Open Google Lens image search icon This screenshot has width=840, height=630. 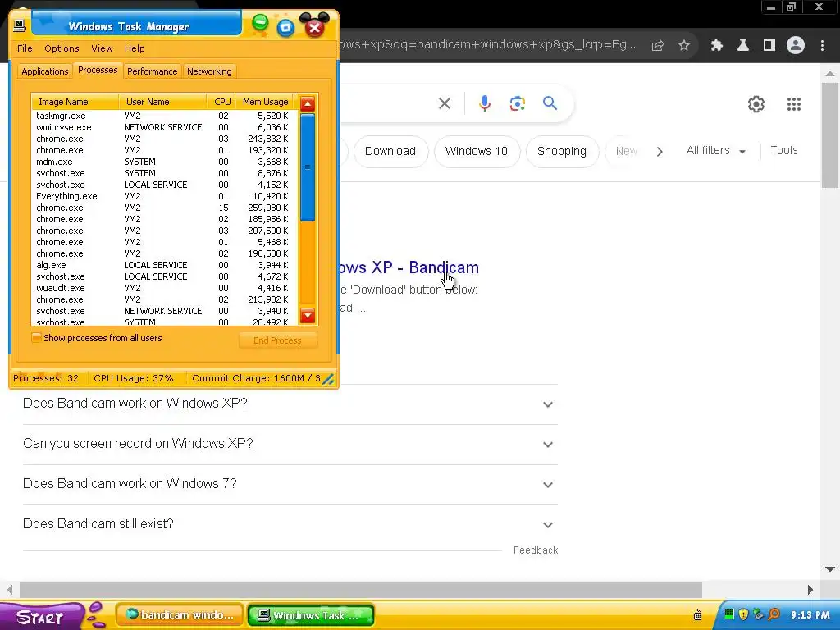[x=517, y=103]
